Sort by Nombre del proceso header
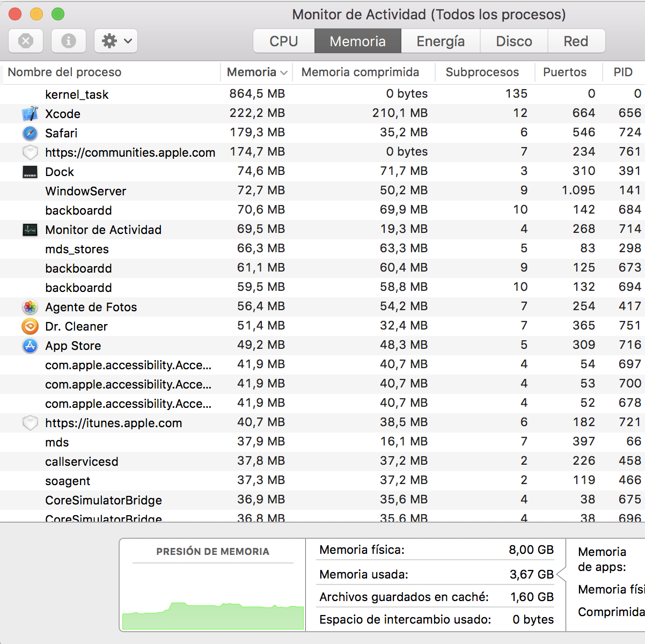The width and height of the screenshot is (645, 644). [64, 72]
